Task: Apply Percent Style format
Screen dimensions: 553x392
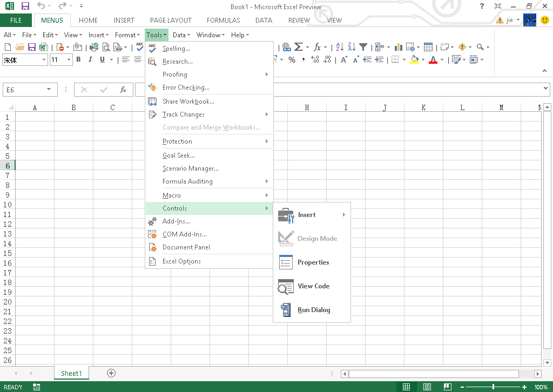Action: (x=292, y=60)
